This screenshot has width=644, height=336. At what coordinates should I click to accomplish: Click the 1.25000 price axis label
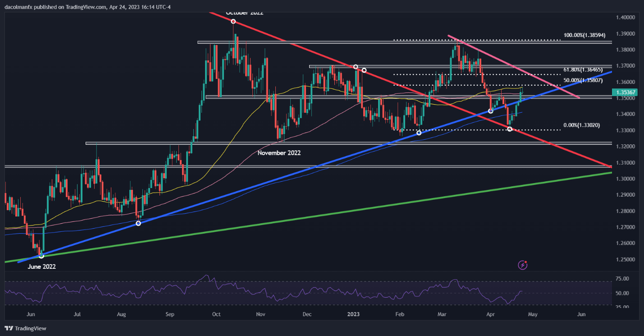[626, 260]
